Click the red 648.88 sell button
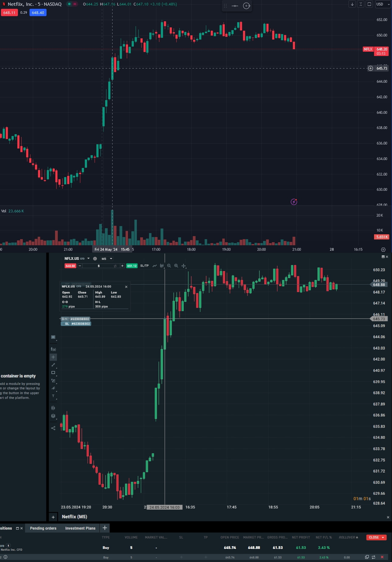The width and height of the screenshot is (392, 562). (70, 266)
